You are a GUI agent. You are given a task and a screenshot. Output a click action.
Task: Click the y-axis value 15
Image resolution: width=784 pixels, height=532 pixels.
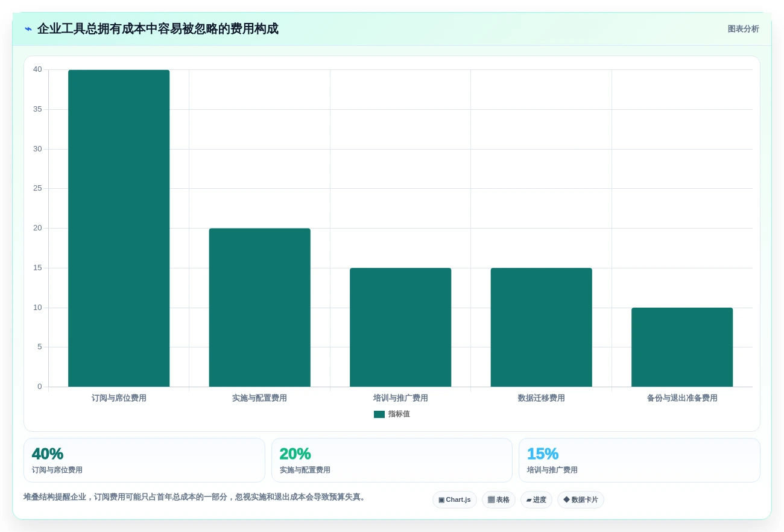pos(37,268)
